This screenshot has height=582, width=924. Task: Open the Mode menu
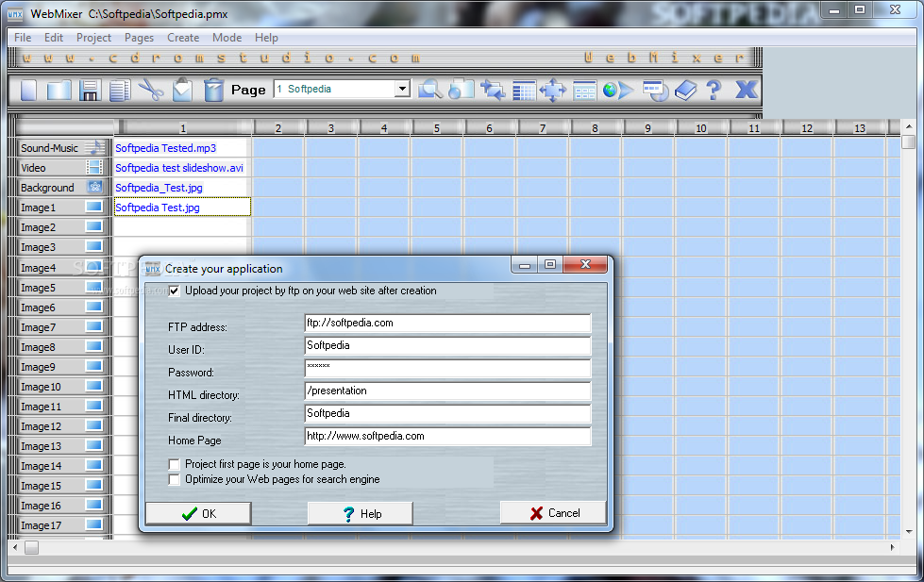[227, 38]
